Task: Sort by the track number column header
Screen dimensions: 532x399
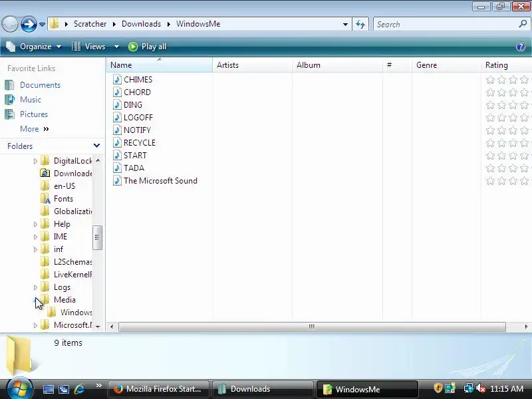Action: [397, 65]
